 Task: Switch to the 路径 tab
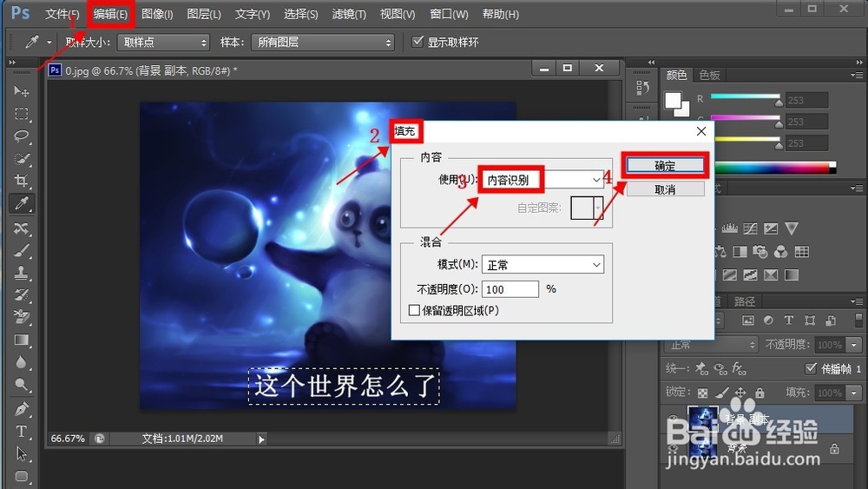tap(744, 301)
